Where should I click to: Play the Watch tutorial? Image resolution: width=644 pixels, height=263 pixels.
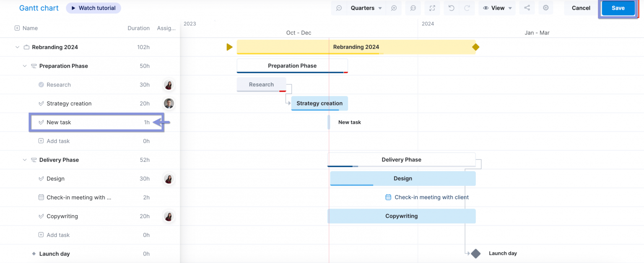(x=93, y=8)
